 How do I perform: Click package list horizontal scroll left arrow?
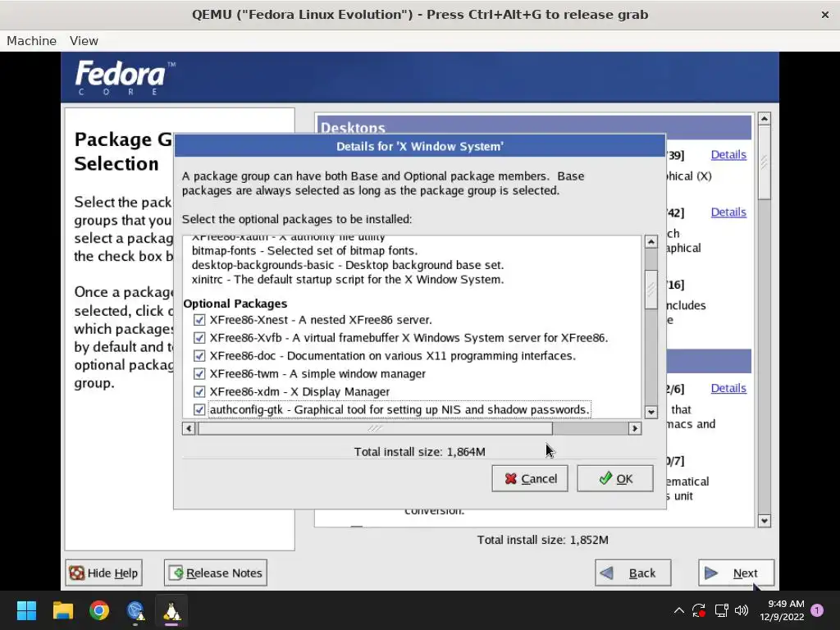189,428
